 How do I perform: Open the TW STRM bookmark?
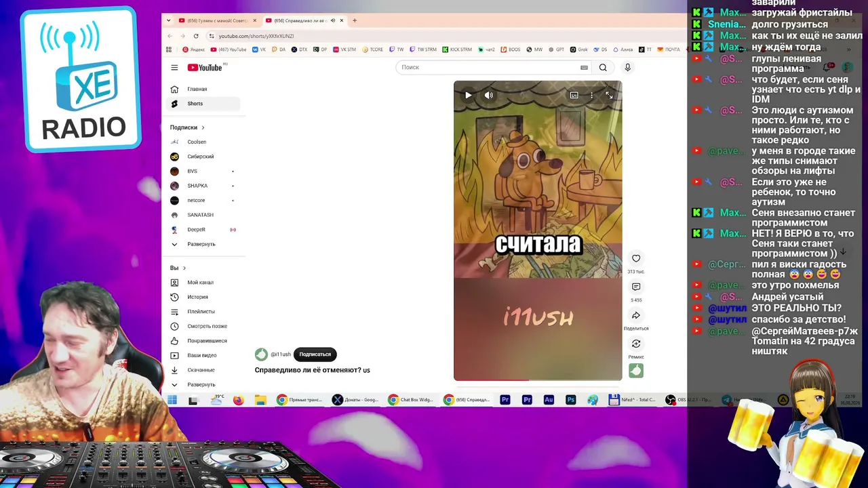(422, 49)
